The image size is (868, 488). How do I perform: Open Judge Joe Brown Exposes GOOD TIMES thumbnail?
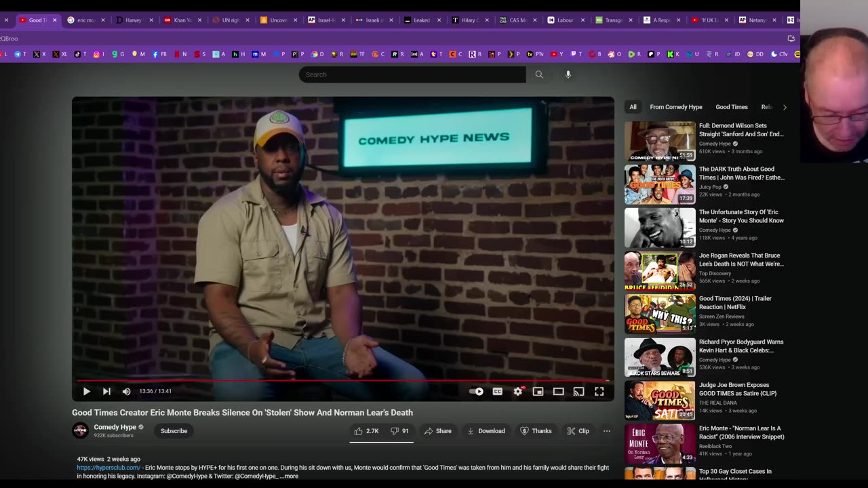click(x=660, y=401)
